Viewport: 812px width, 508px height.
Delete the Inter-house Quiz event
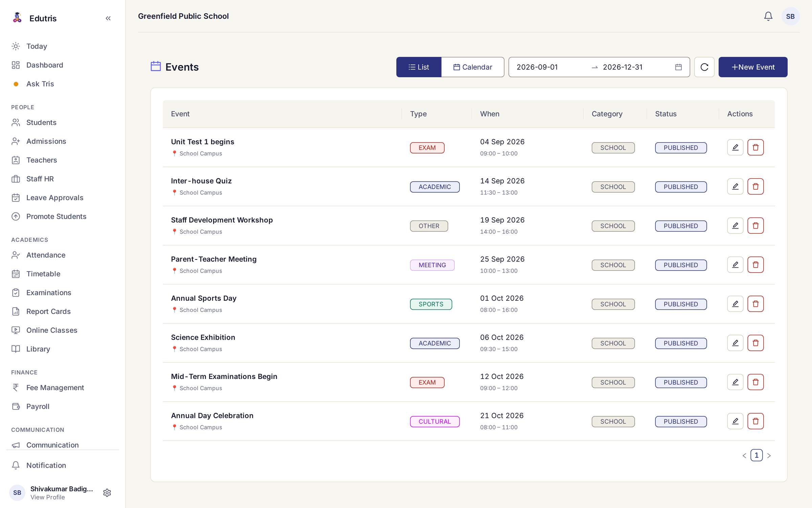pyautogui.click(x=755, y=187)
